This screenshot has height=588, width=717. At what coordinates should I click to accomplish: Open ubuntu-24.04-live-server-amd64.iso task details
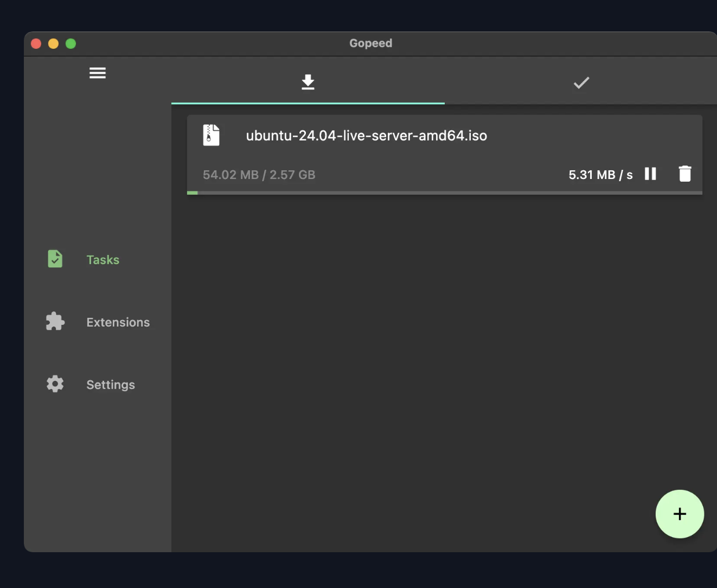[366, 136]
